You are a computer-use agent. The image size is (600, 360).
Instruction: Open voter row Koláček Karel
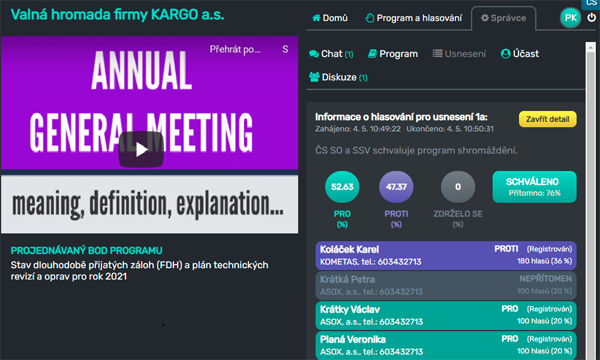point(446,255)
